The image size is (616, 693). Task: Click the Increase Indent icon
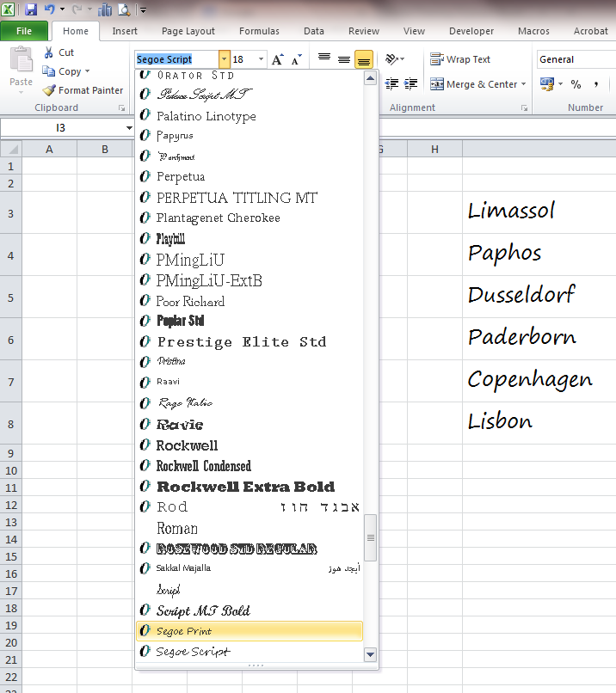tap(411, 83)
